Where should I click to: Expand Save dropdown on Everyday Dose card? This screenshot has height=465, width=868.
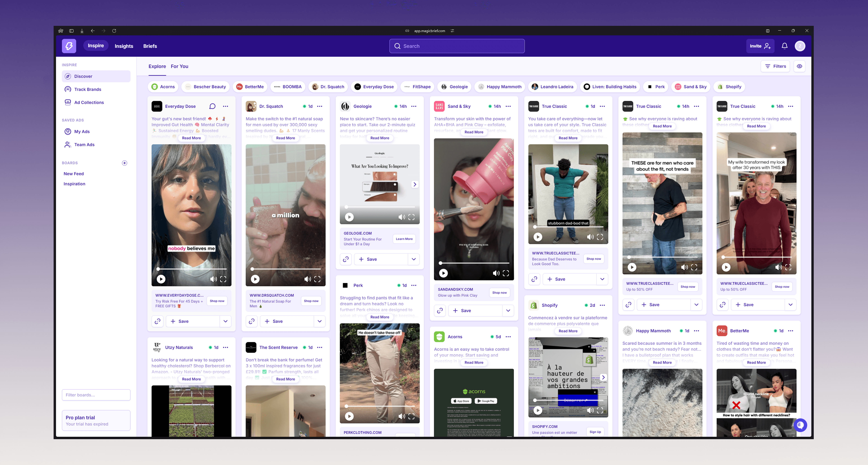225,321
